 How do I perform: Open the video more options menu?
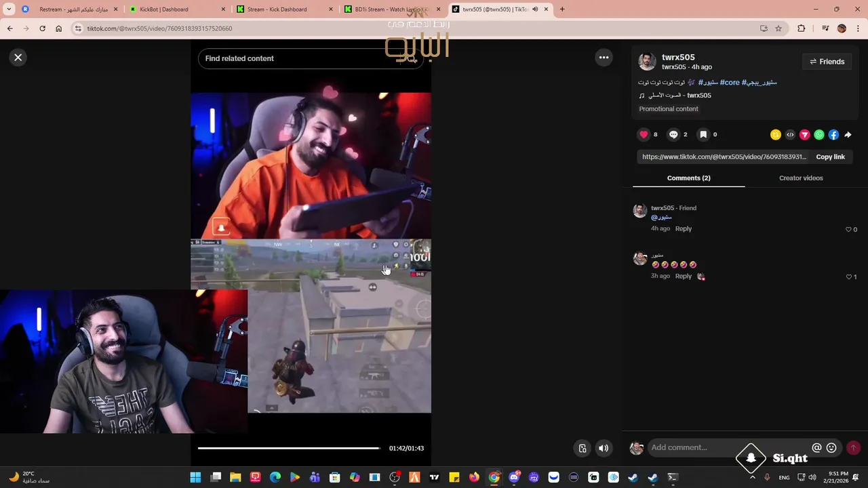pyautogui.click(x=604, y=58)
